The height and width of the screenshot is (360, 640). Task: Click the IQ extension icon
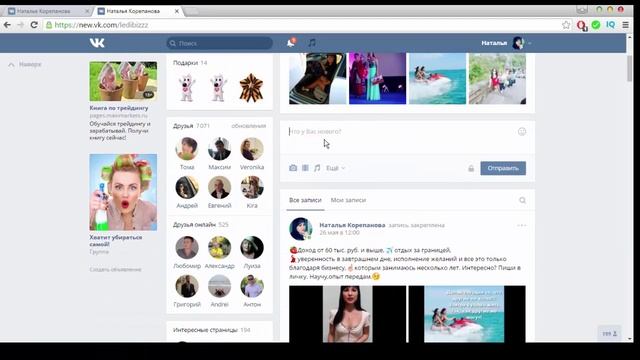pyautogui.click(x=611, y=25)
